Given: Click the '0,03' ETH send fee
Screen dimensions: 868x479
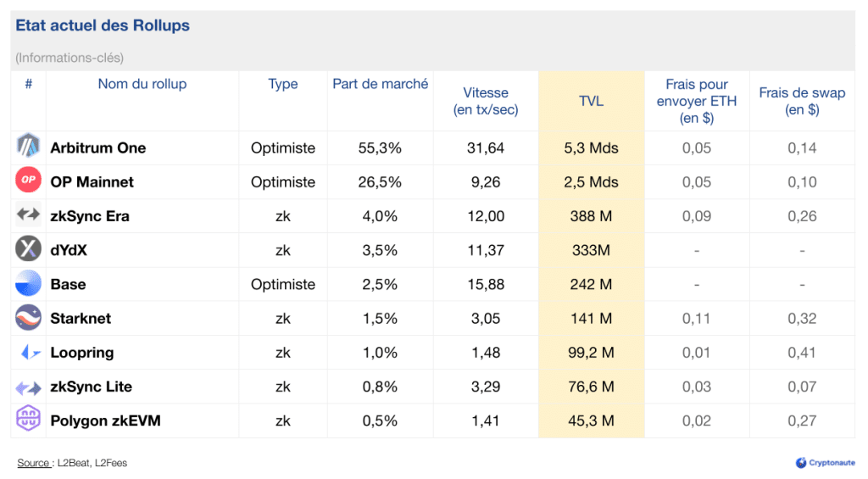Looking at the screenshot, I should 697,387.
